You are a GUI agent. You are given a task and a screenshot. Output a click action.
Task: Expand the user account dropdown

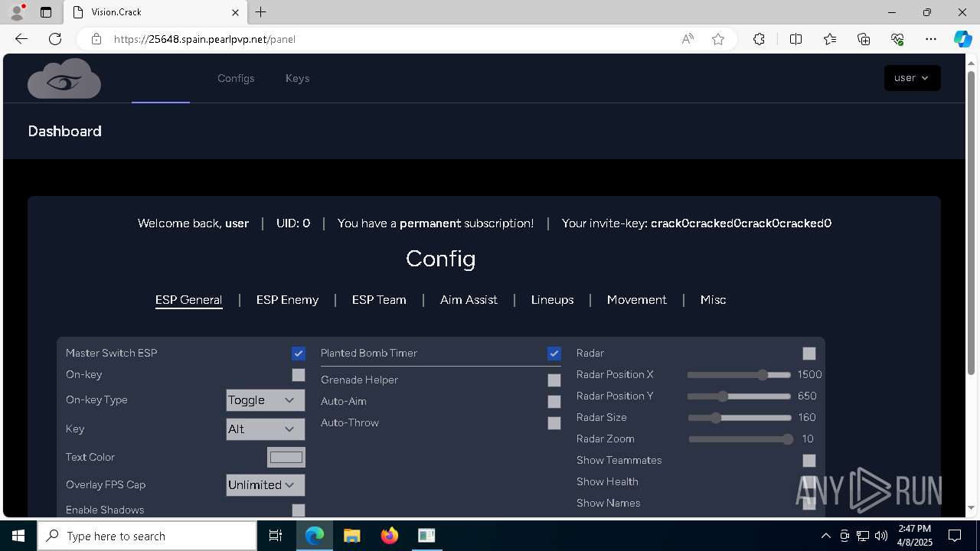912,78
